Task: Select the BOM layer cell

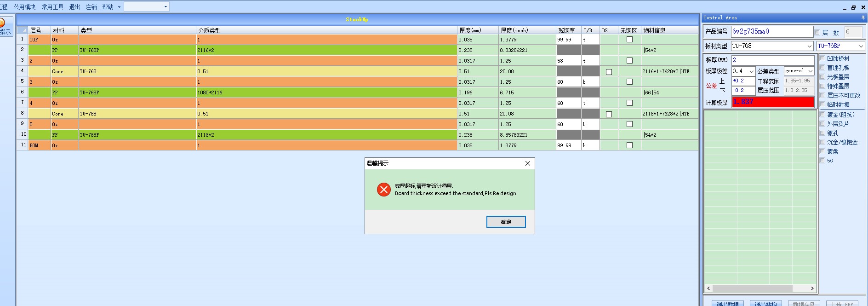Action: (40, 145)
